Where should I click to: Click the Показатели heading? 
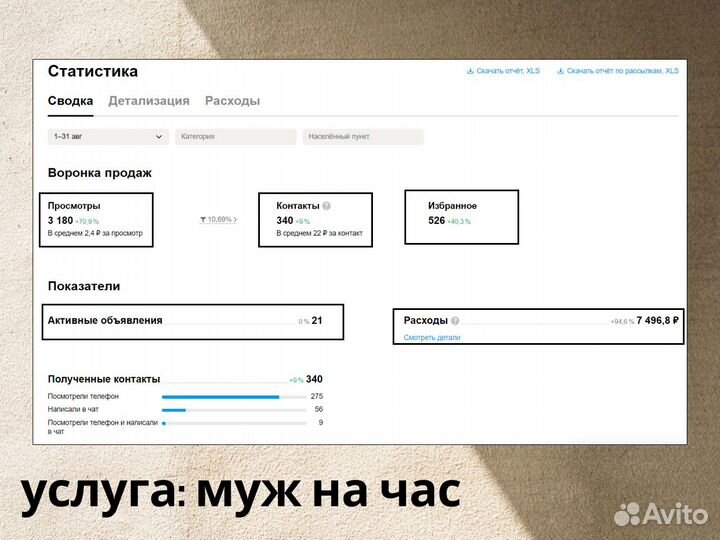tap(84, 286)
